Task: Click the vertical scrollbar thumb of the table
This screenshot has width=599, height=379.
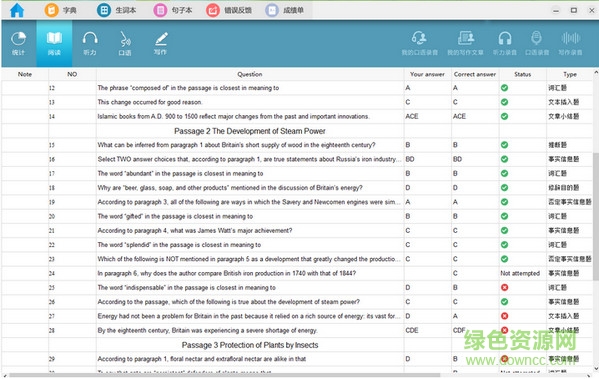Action: tap(596, 216)
